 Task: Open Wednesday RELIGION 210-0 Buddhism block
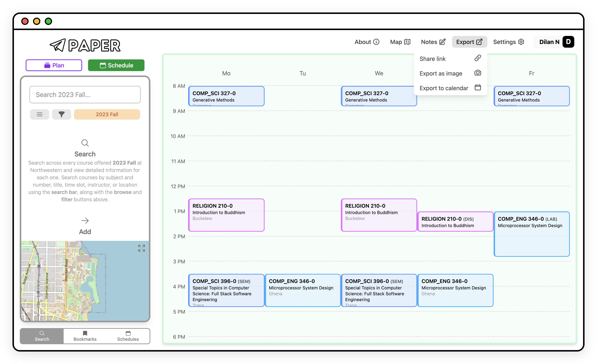[379, 215]
